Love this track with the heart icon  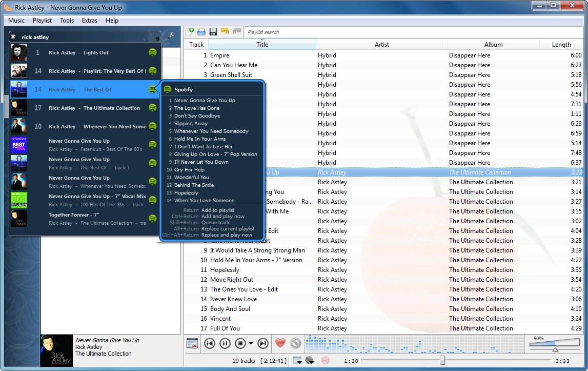(280, 343)
